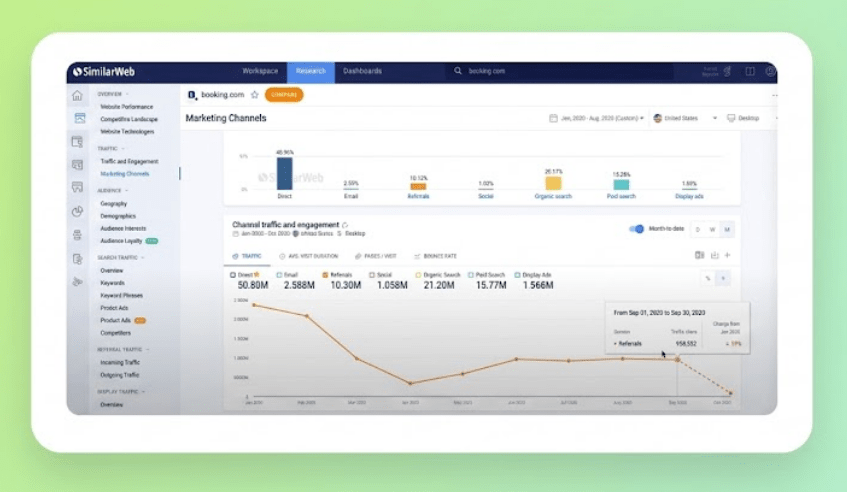The width and height of the screenshot is (847, 492).
Task: Click the last icon in the left rail
Action: point(78,281)
